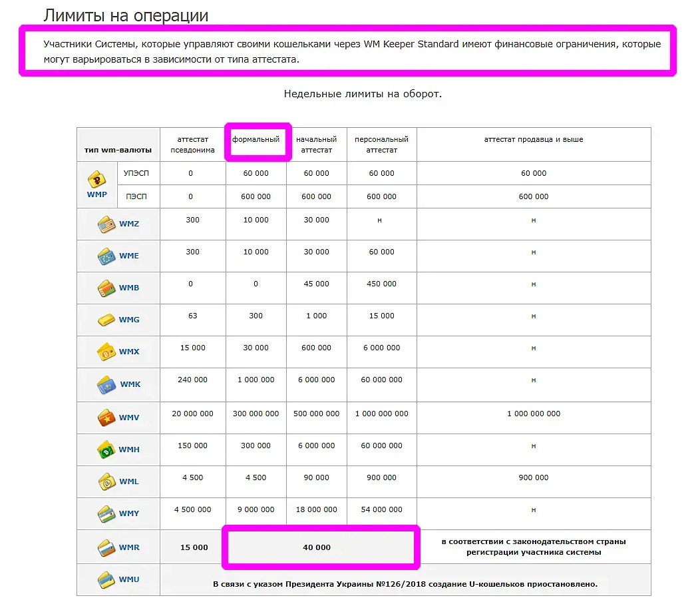
Task: Click the WMR wallet icon
Action: pyautogui.click(x=106, y=547)
